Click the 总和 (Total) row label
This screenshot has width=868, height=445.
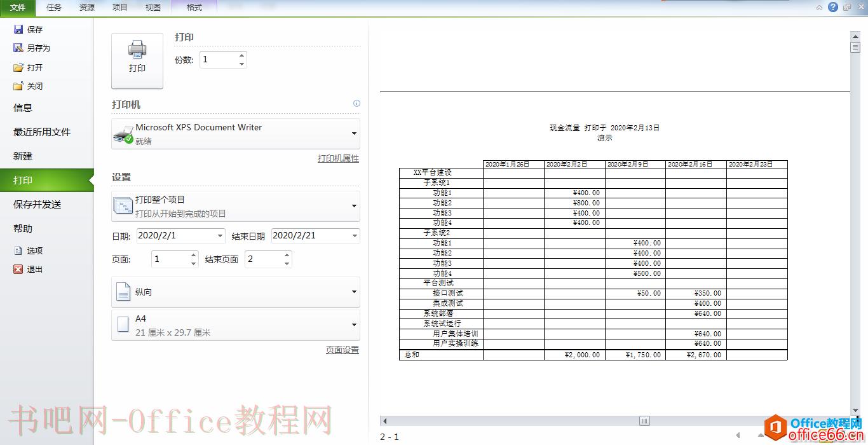(x=412, y=355)
